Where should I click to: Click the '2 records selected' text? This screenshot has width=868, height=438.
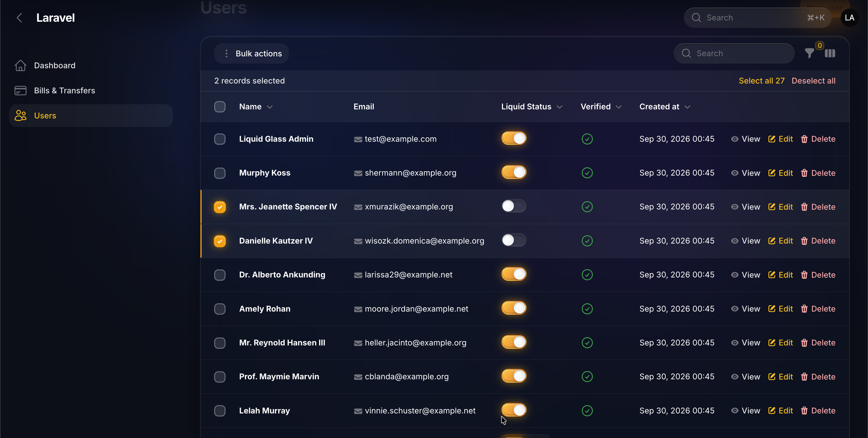point(250,81)
